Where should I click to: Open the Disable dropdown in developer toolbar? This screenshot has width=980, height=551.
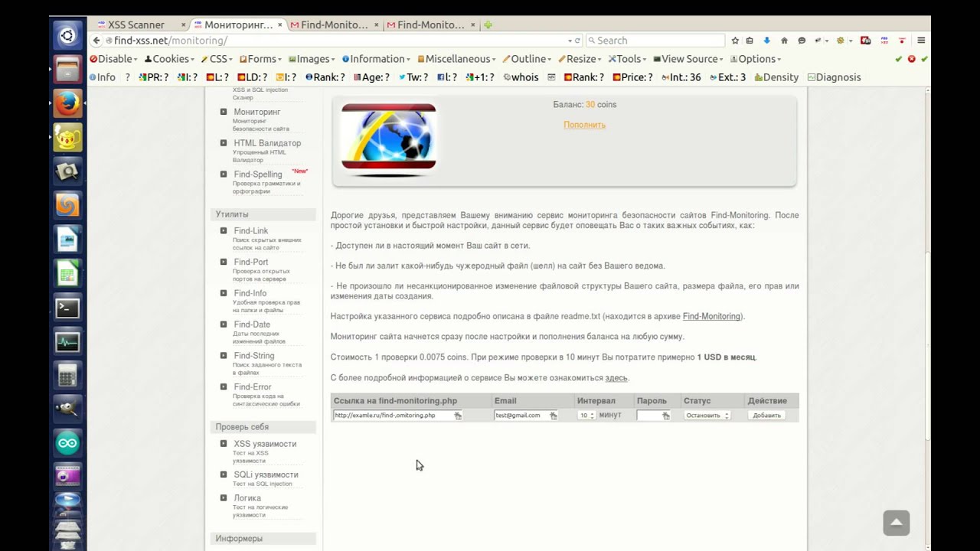(113, 59)
